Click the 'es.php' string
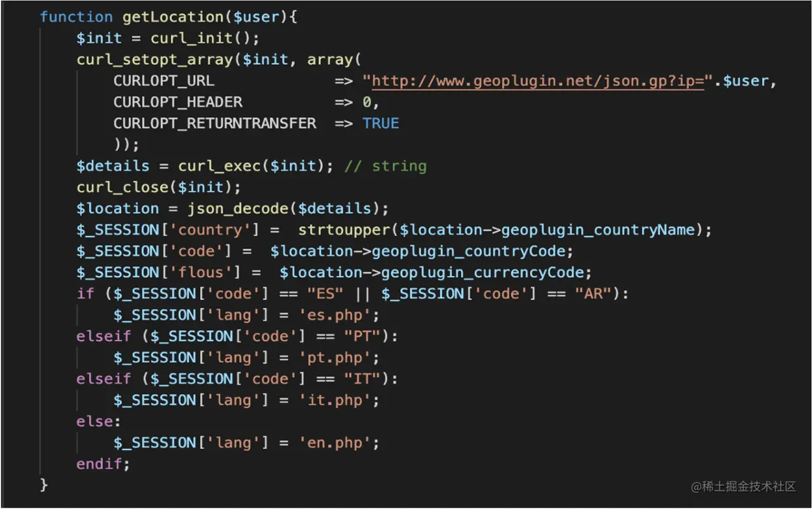812x509 pixels. click(x=339, y=315)
